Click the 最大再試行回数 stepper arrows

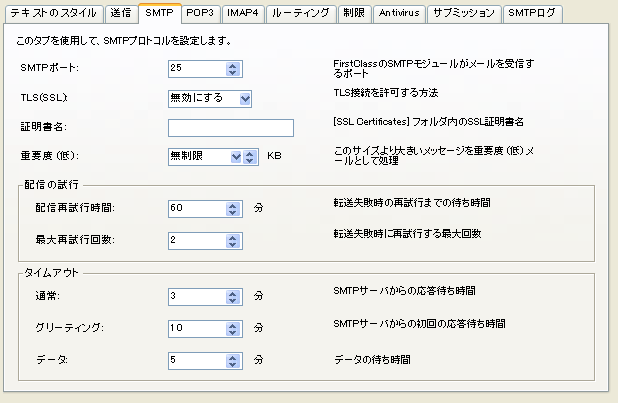[233, 241]
